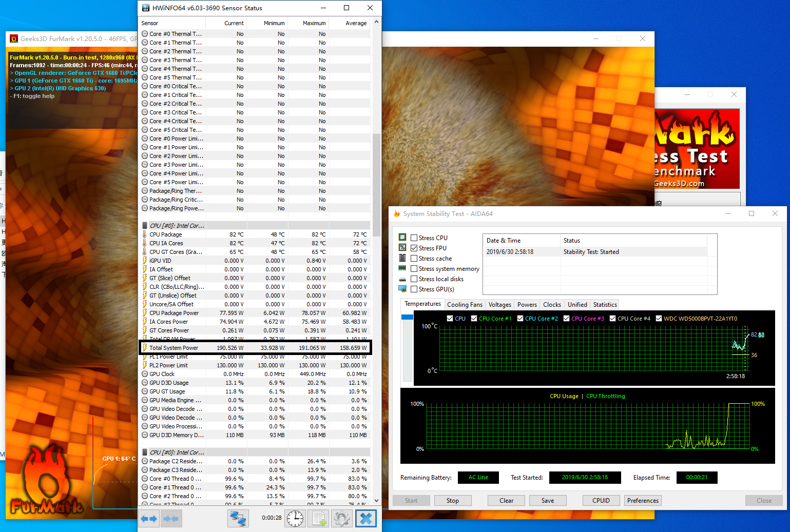Screen dimensions: 790x532
Task: Click the AIDA64 flame icon in title bar
Action: point(397,213)
